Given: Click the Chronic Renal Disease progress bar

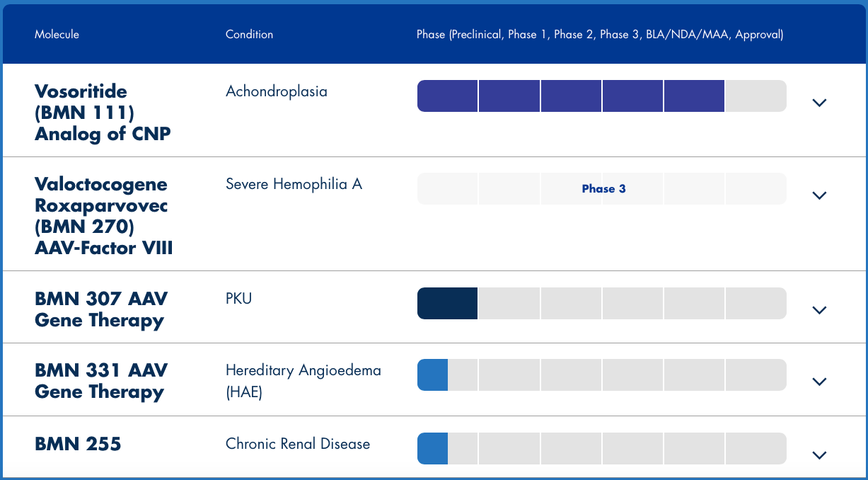Looking at the screenshot, I should (x=601, y=449).
